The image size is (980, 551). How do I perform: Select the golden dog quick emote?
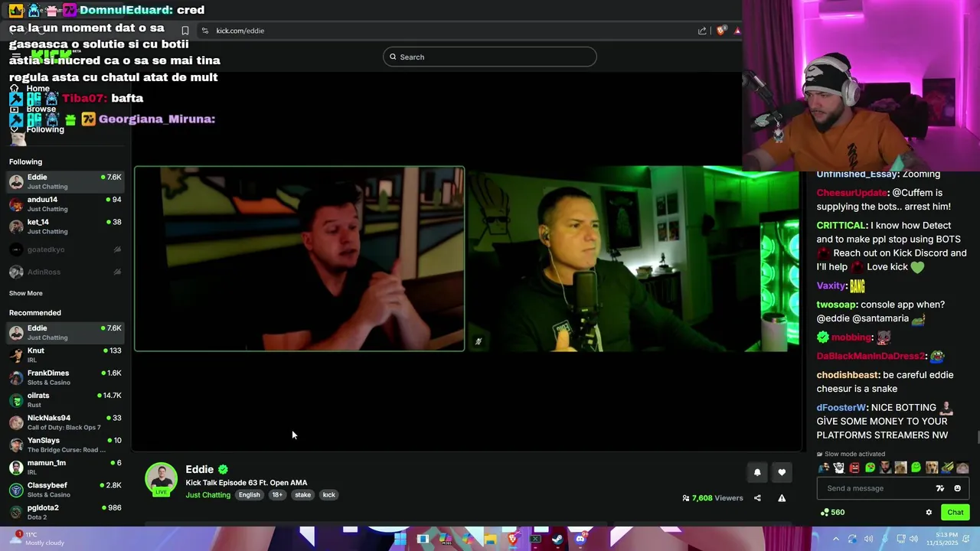click(x=932, y=468)
